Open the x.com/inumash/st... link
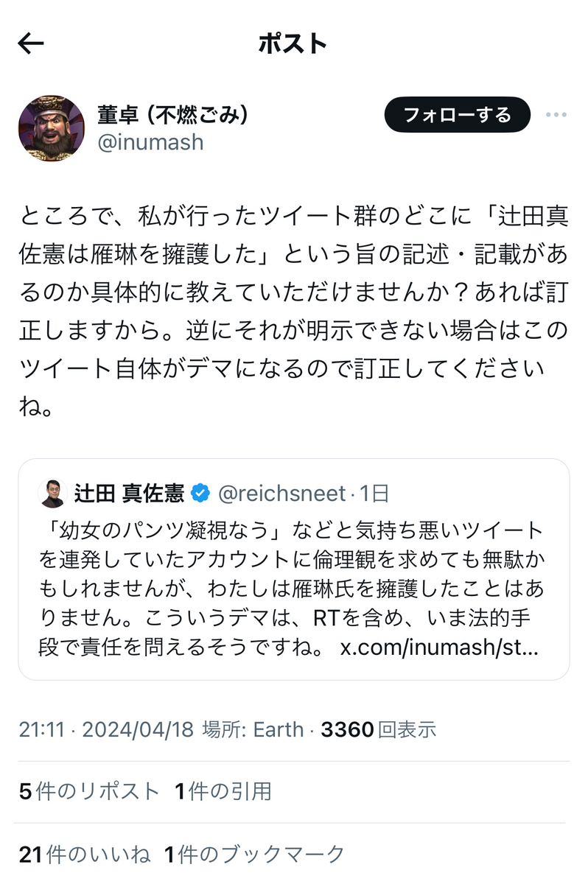 pyautogui.click(x=440, y=648)
